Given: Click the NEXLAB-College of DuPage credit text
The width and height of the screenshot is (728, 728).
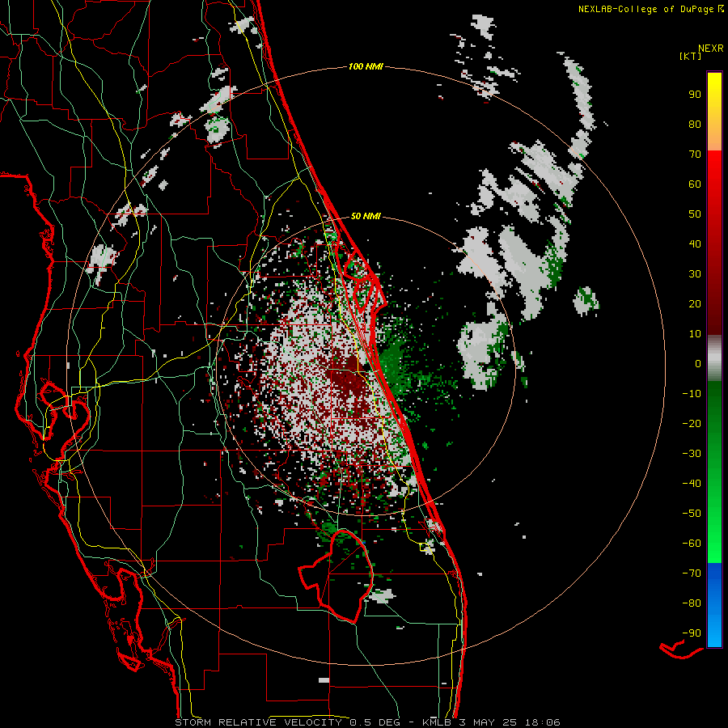Looking at the screenshot, I should [645, 9].
